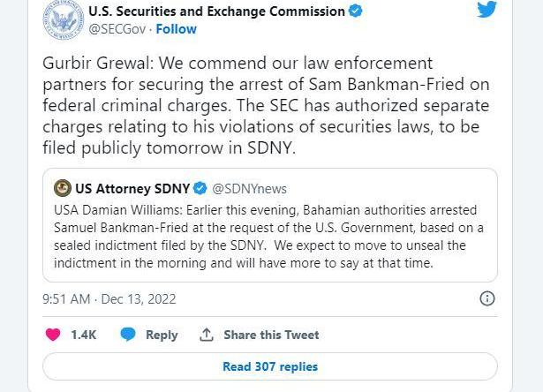Screen dimensions: 543x392
Task: Open U.S. Securities and Exchange Commission profile
Action: [x=216, y=11]
